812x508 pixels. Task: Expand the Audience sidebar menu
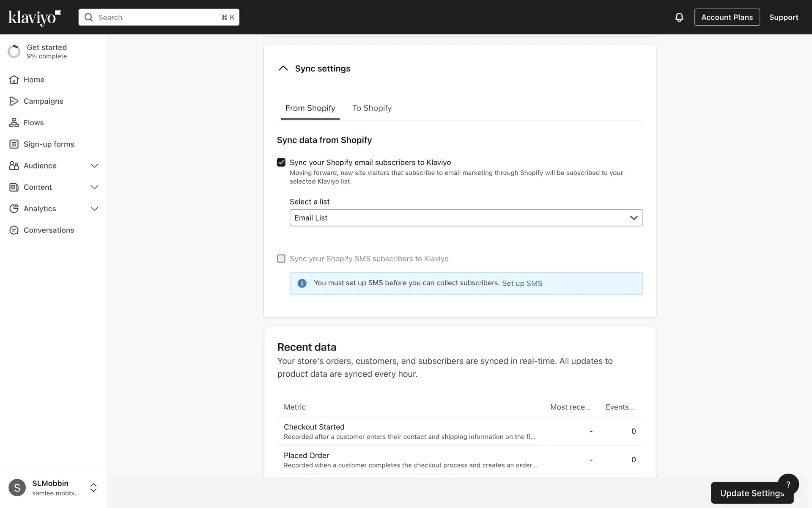pyautogui.click(x=94, y=166)
